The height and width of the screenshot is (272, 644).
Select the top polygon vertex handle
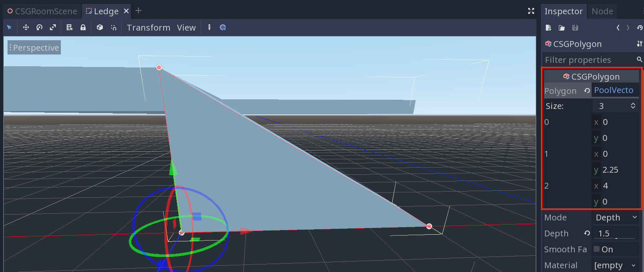click(159, 67)
